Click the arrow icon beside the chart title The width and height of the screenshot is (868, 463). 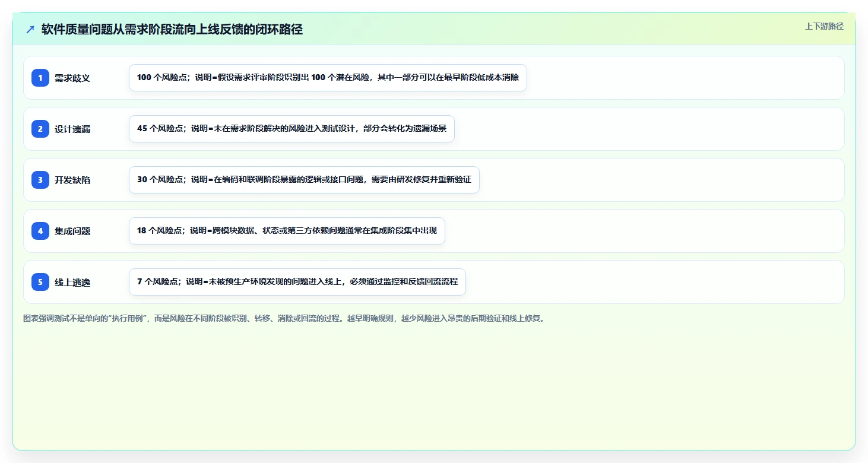pos(30,30)
